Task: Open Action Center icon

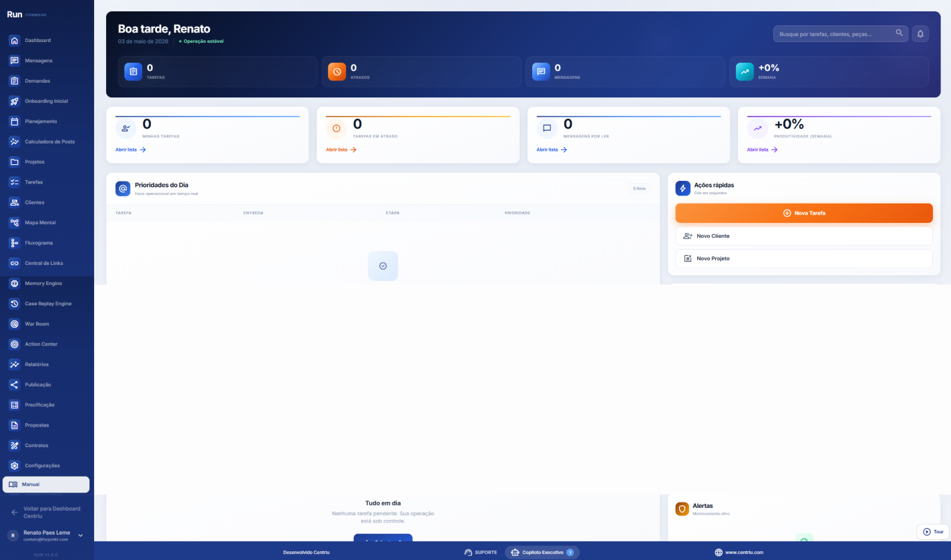Action: (x=14, y=344)
